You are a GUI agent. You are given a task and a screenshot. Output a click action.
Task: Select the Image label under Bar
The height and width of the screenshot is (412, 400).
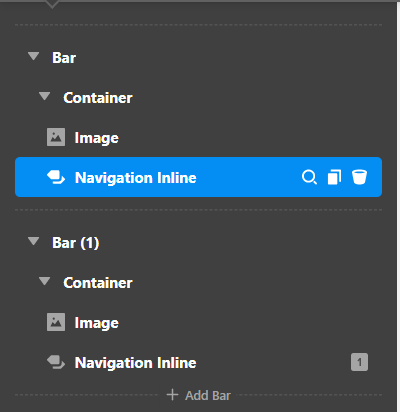pyautogui.click(x=97, y=138)
